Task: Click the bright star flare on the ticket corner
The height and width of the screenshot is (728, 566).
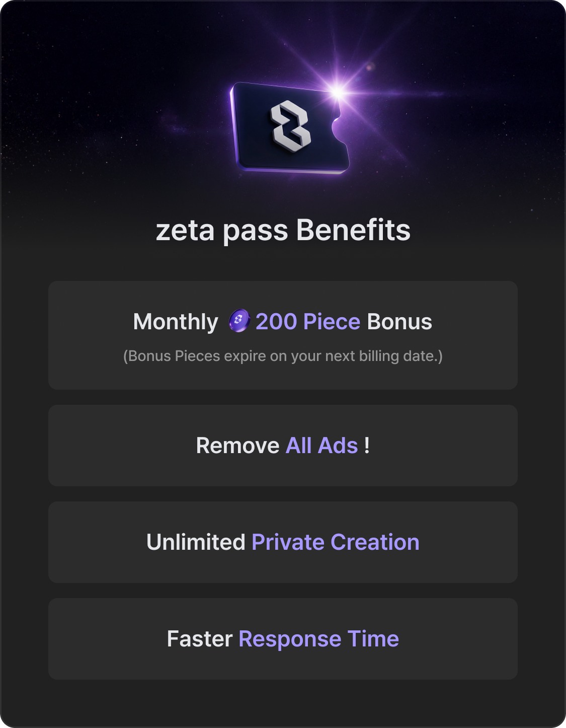Action: click(x=338, y=92)
